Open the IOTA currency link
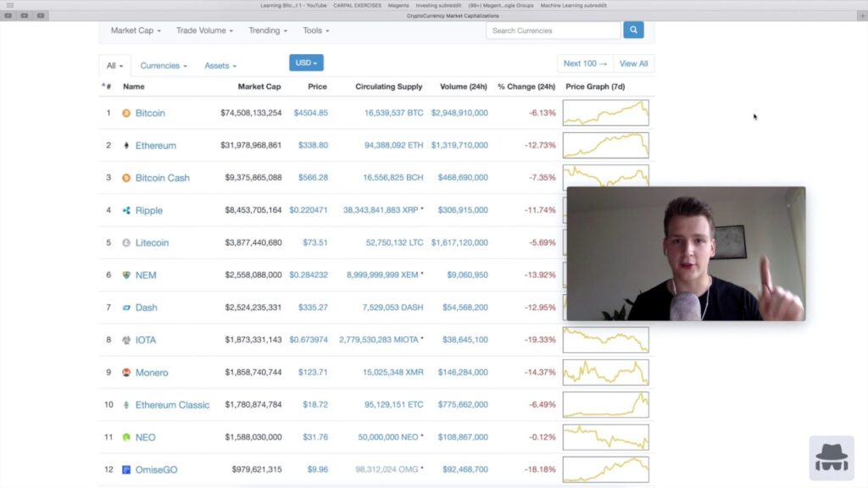This screenshot has width=868, height=488. tap(146, 340)
